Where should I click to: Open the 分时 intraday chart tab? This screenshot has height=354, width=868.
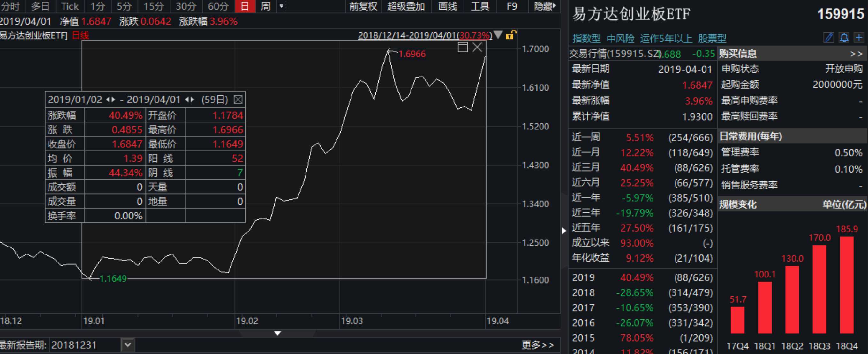point(10,6)
